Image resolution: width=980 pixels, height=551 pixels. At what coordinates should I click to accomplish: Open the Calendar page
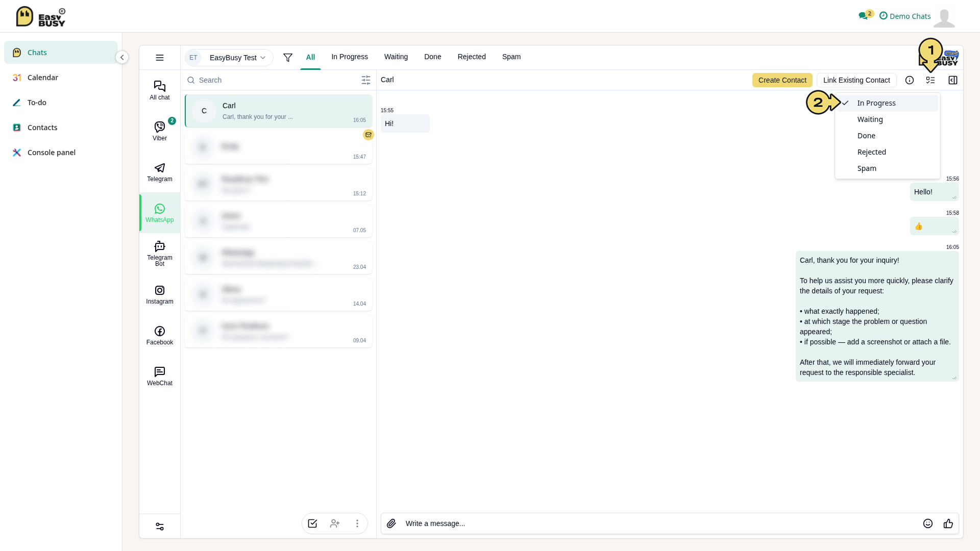coord(61,78)
